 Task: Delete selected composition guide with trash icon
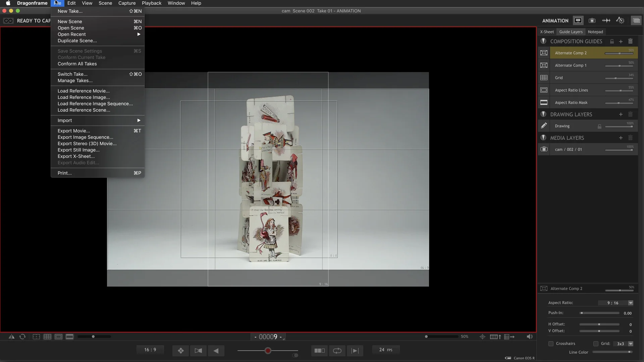[x=631, y=41]
